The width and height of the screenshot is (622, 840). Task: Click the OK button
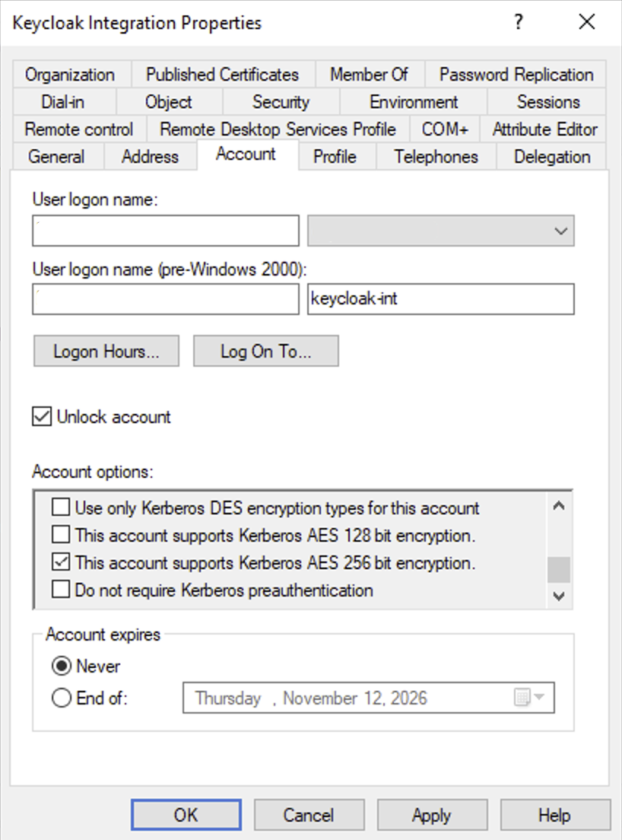(x=186, y=816)
